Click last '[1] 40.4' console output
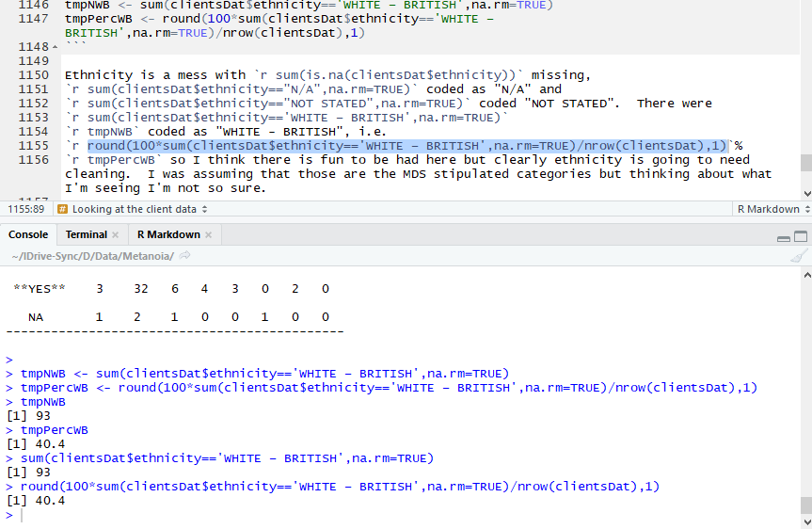This screenshot has width=812, height=529. (x=36, y=501)
